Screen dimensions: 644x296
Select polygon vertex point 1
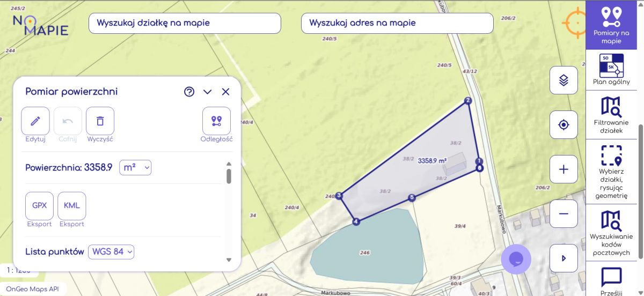click(x=479, y=161)
